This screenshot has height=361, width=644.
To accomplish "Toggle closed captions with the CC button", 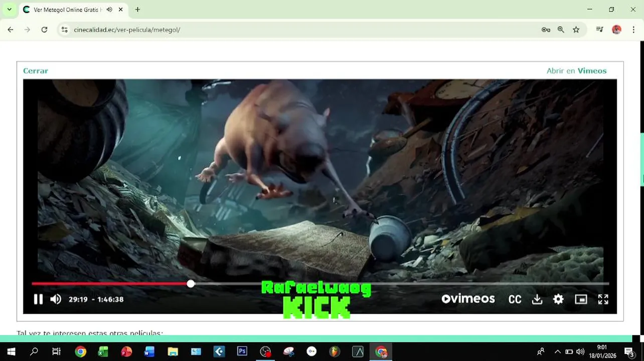I will click(x=515, y=299).
